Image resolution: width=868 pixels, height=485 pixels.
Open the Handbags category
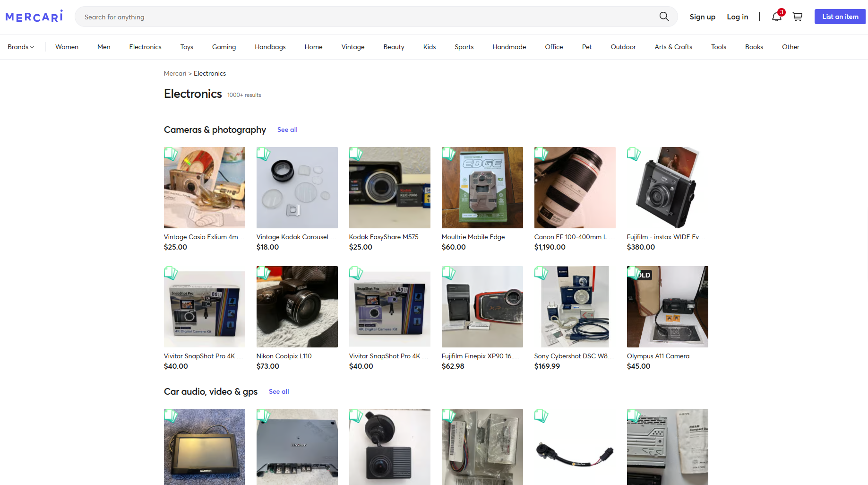point(270,47)
